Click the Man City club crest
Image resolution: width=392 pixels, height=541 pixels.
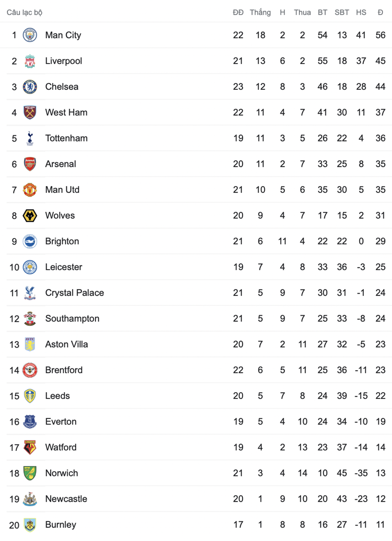[x=30, y=35]
